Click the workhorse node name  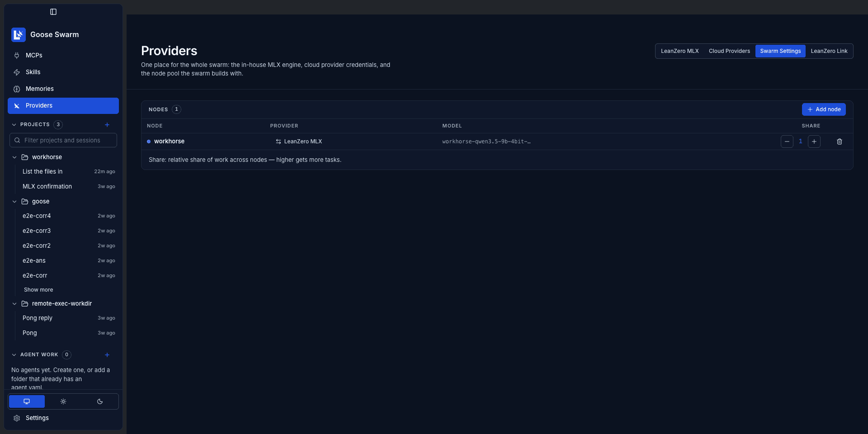169,142
